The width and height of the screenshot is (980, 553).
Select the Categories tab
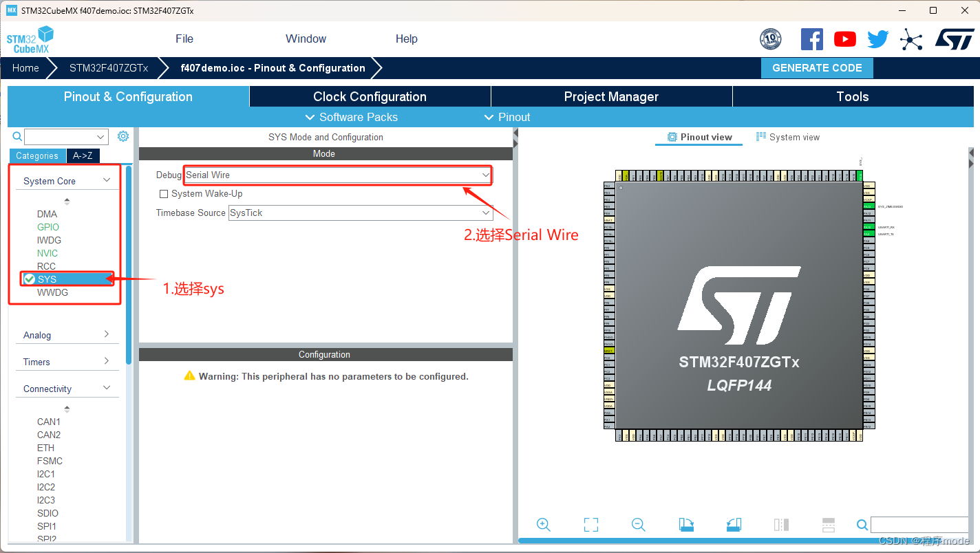[37, 156]
